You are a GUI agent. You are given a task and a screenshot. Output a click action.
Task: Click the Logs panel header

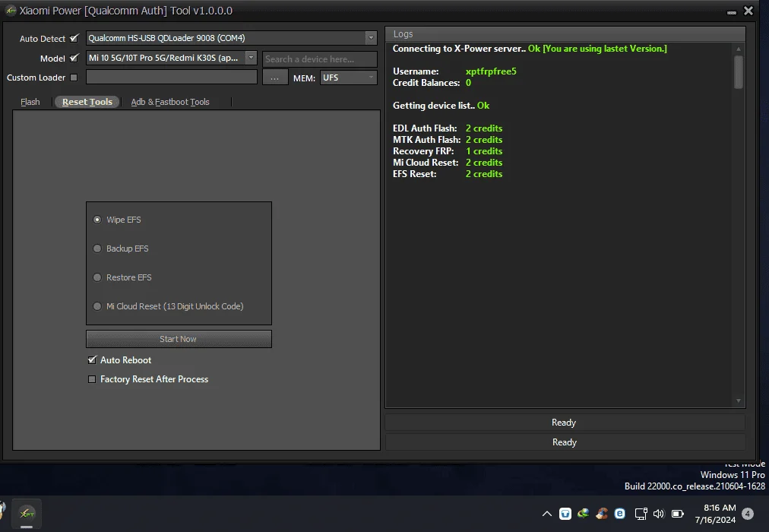pos(565,34)
